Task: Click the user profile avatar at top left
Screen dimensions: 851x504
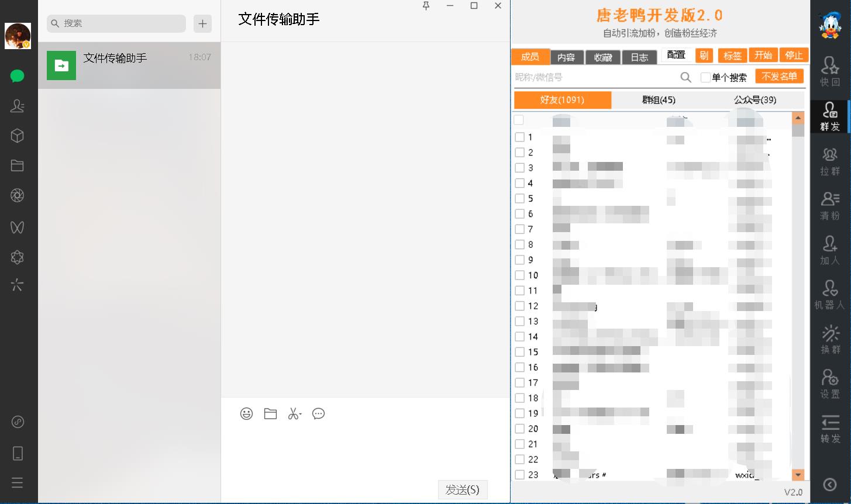Action: coord(18,36)
